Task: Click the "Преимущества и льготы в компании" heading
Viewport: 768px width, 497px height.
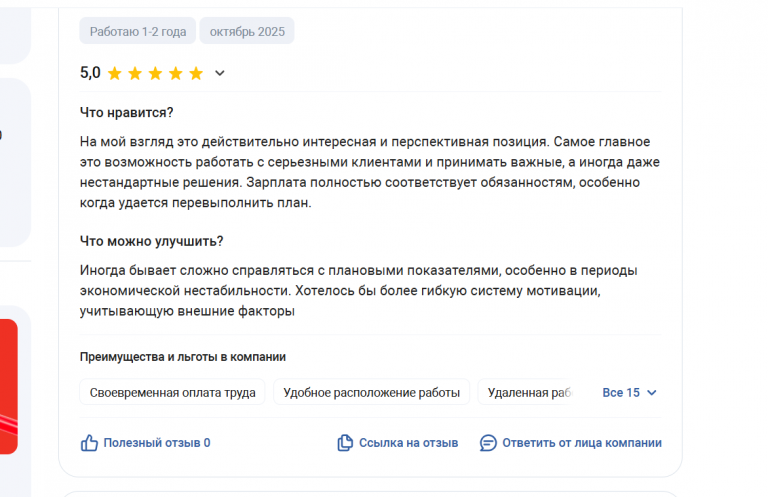Action: (x=183, y=357)
